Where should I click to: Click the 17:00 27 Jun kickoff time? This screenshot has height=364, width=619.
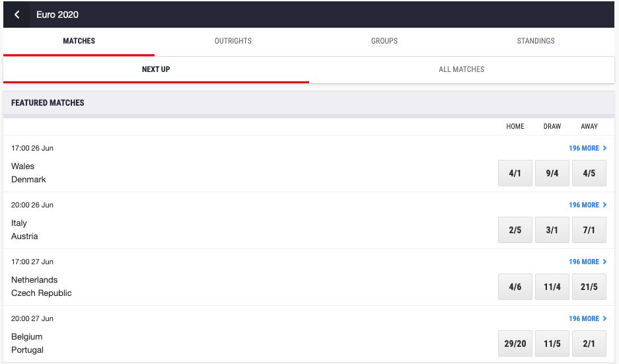click(32, 262)
